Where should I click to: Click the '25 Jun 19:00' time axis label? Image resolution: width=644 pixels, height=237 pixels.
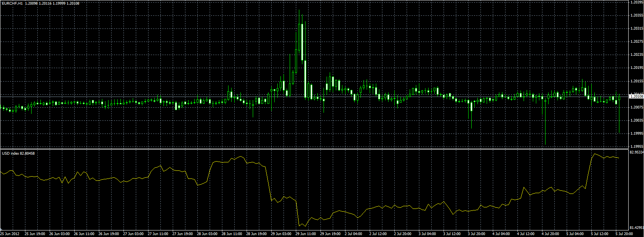[35, 234]
